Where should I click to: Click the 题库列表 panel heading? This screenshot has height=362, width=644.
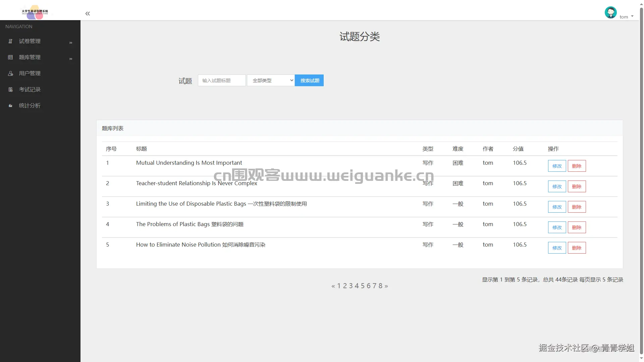coord(113,128)
